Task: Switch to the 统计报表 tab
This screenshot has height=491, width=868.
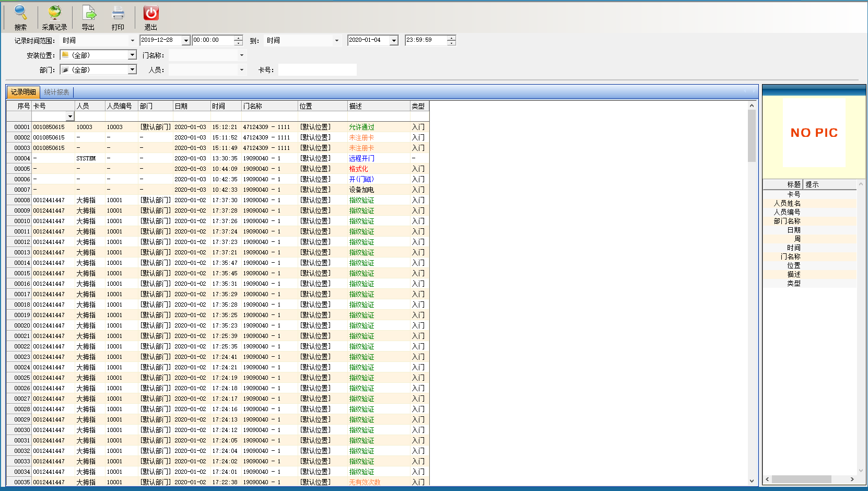Action: click(56, 92)
